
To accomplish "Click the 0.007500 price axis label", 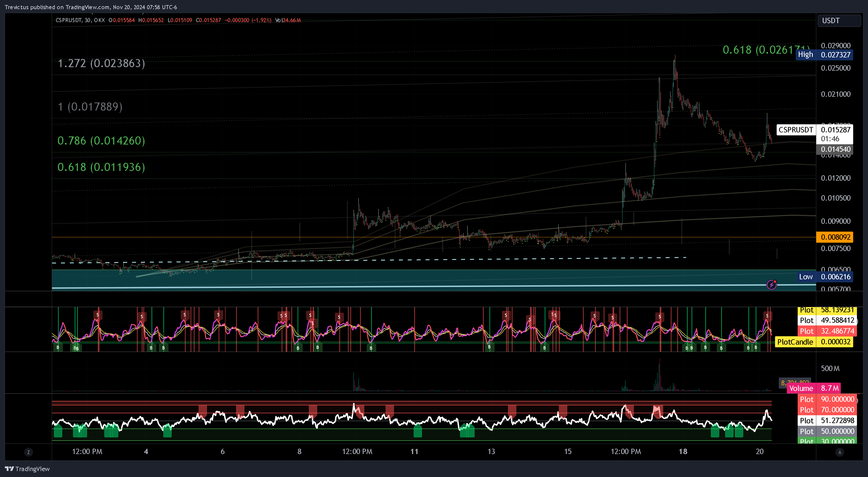I will coord(836,248).
